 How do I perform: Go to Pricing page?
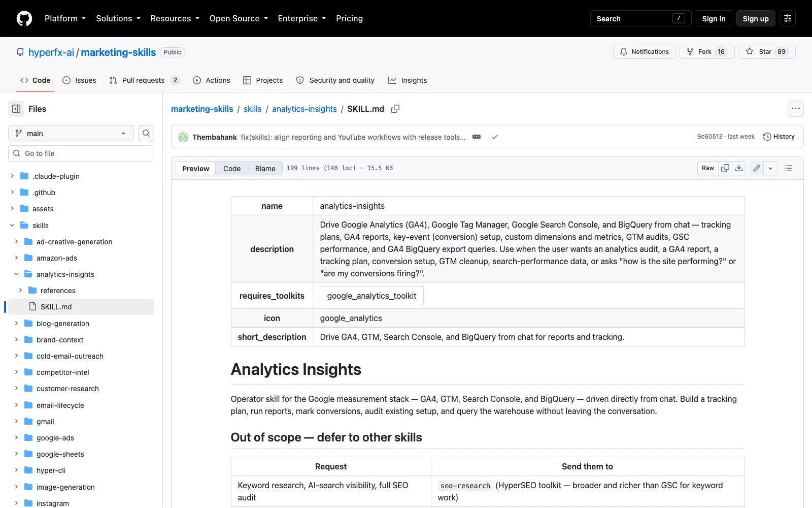tap(349, 18)
